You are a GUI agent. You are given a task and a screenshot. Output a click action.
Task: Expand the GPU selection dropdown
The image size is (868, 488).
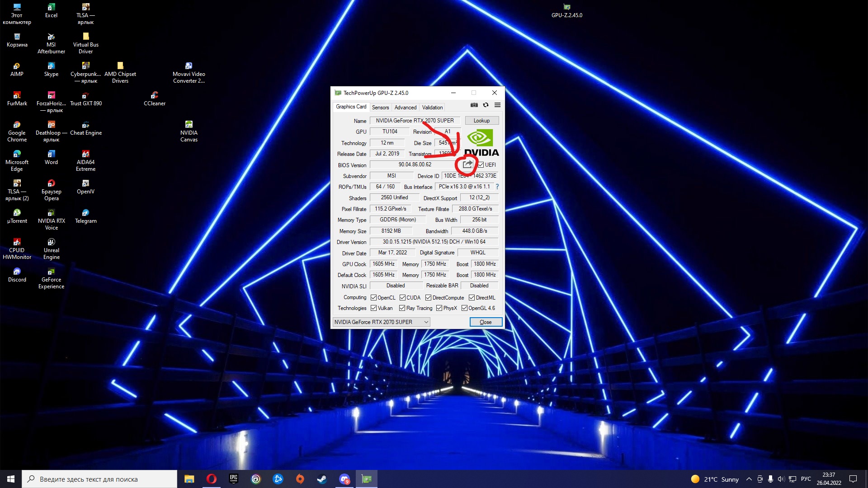tap(426, 322)
